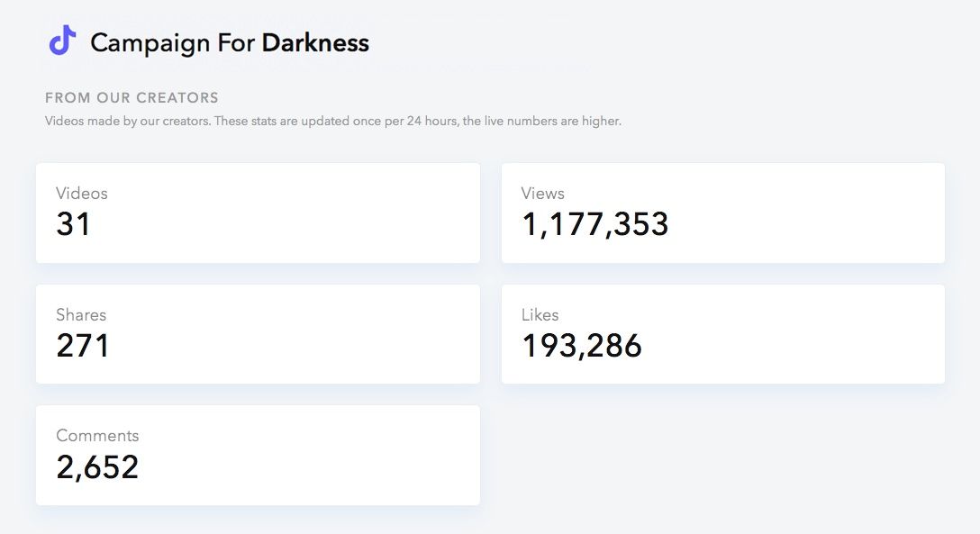Click the Comments label text

click(x=97, y=435)
